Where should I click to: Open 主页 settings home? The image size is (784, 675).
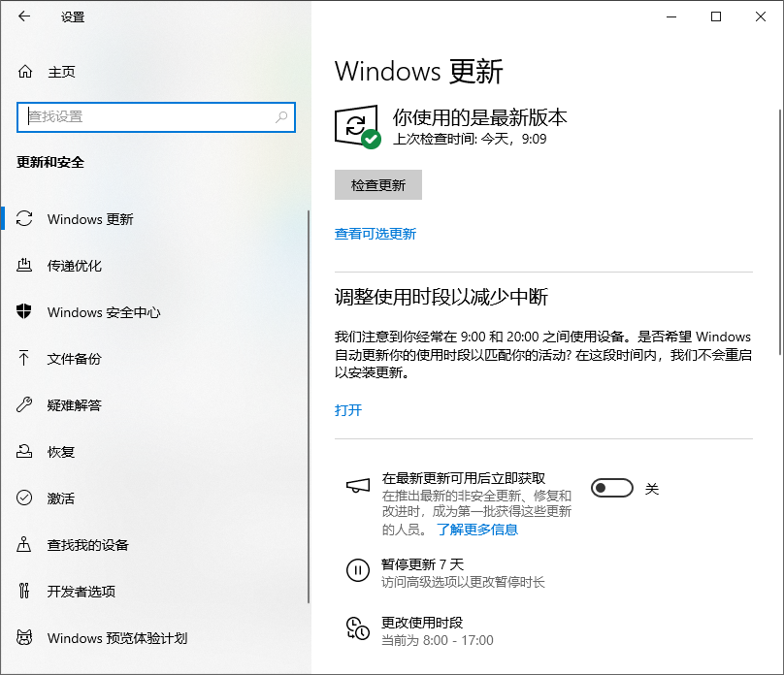pyautogui.click(x=61, y=72)
